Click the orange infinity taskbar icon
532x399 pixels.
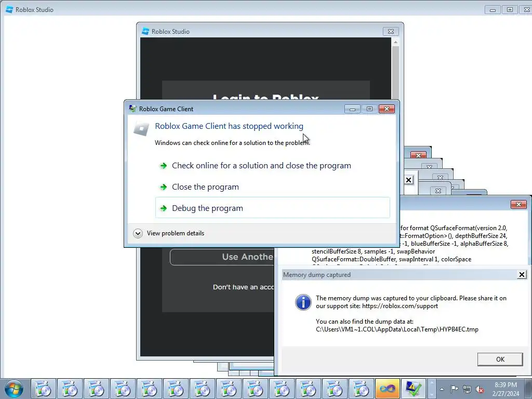[x=387, y=389]
